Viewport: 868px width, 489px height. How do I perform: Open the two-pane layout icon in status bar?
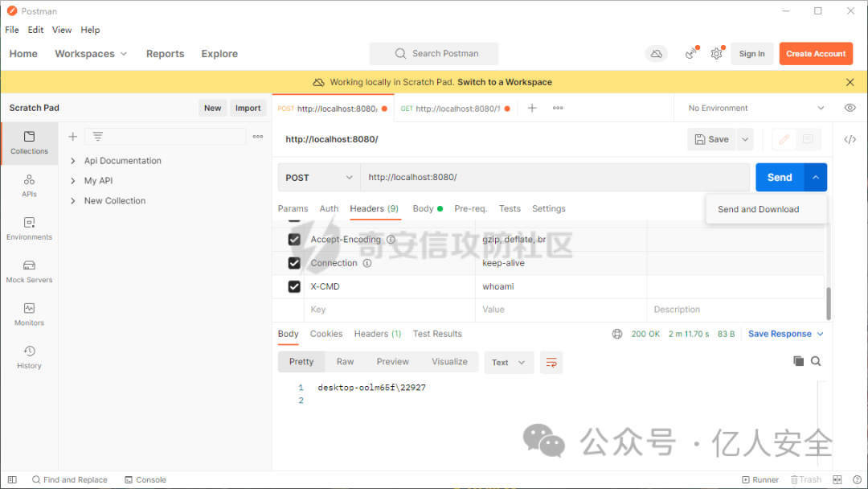coord(837,479)
